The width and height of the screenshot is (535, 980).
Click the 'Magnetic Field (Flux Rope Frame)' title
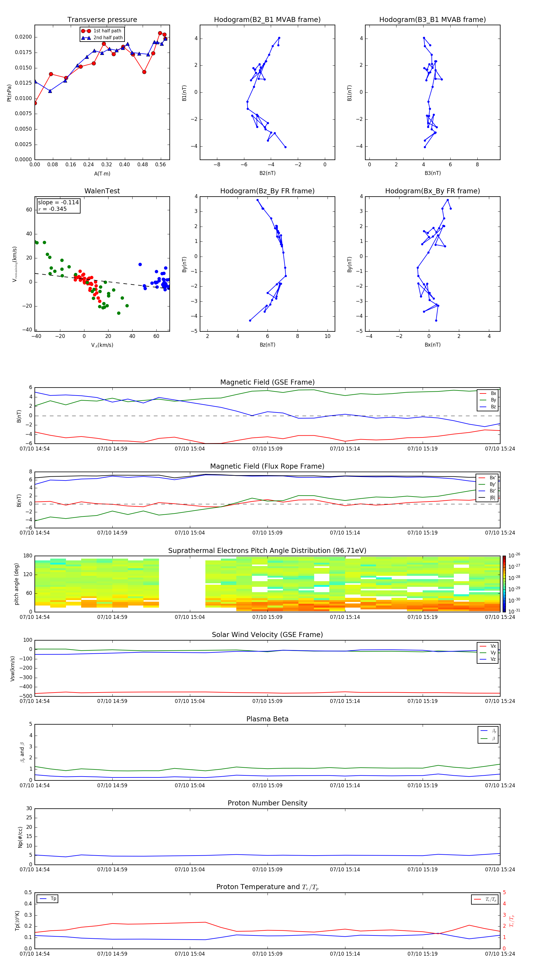coord(267,467)
